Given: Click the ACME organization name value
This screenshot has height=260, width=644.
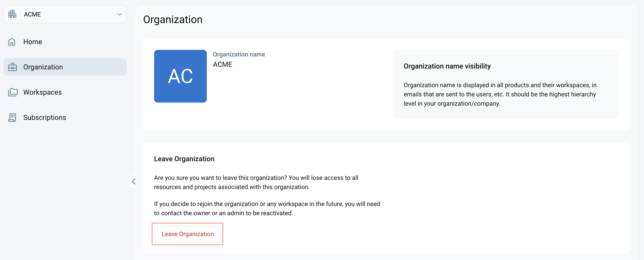Looking at the screenshot, I should coord(222,64).
